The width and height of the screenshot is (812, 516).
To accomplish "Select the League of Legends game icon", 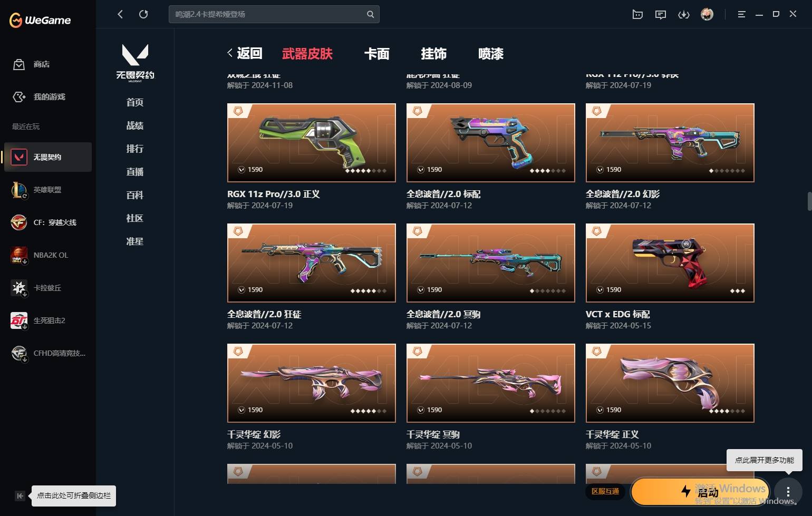I will 19,190.
